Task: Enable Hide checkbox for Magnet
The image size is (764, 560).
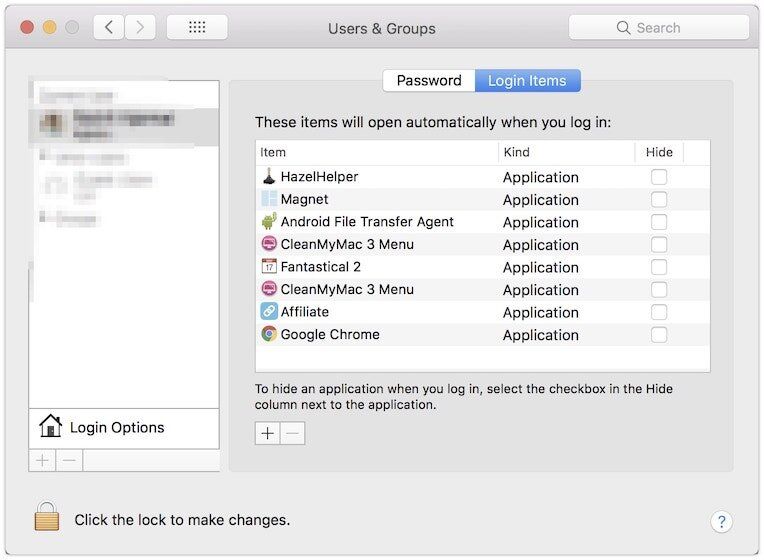Action: coord(659,199)
